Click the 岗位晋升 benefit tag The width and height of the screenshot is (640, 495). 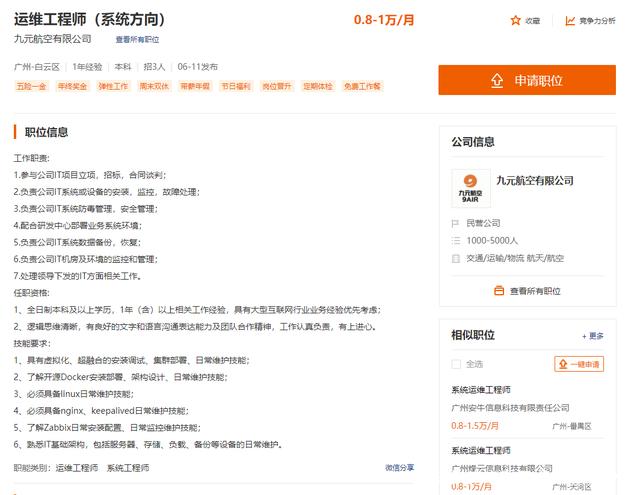277,86
